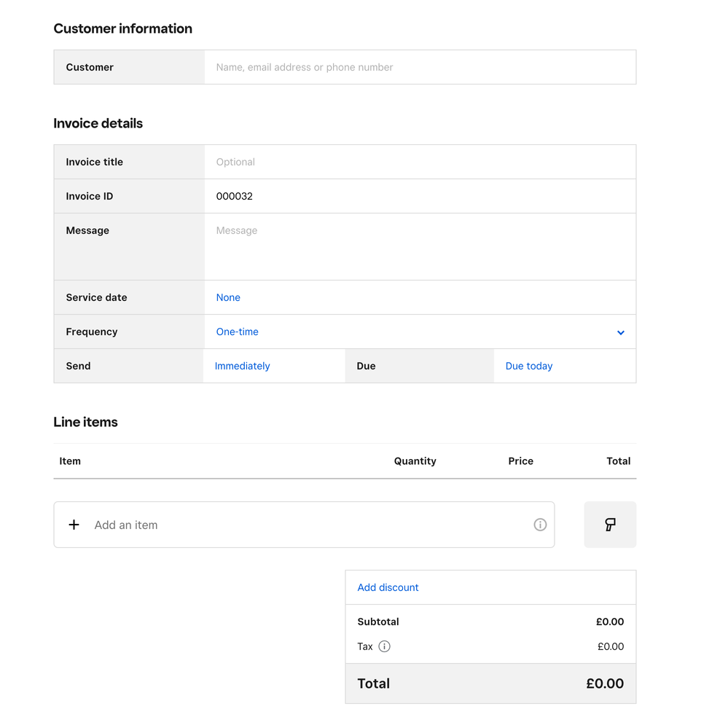The height and width of the screenshot is (717, 728).
Task: Open the paint roller customization button
Action: click(x=610, y=525)
